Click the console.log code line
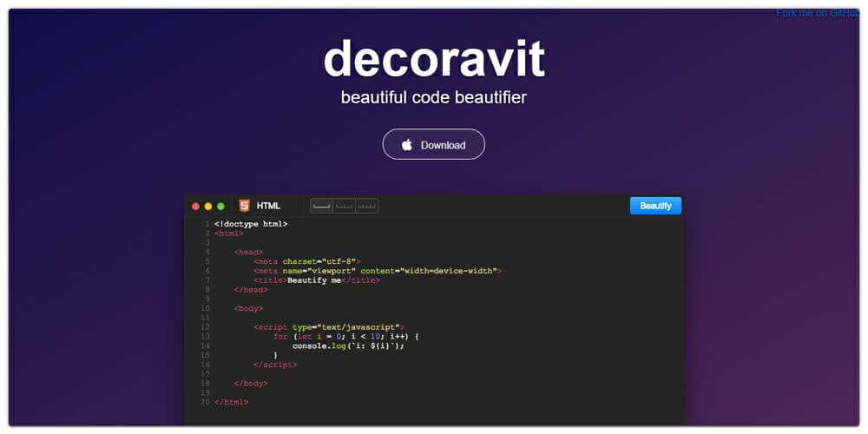The image size is (868, 434). pos(349,346)
